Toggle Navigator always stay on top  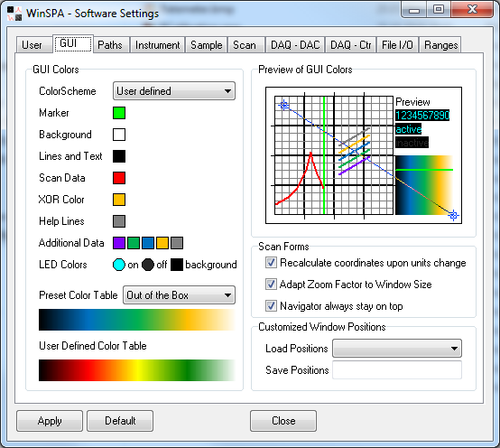[271, 306]
